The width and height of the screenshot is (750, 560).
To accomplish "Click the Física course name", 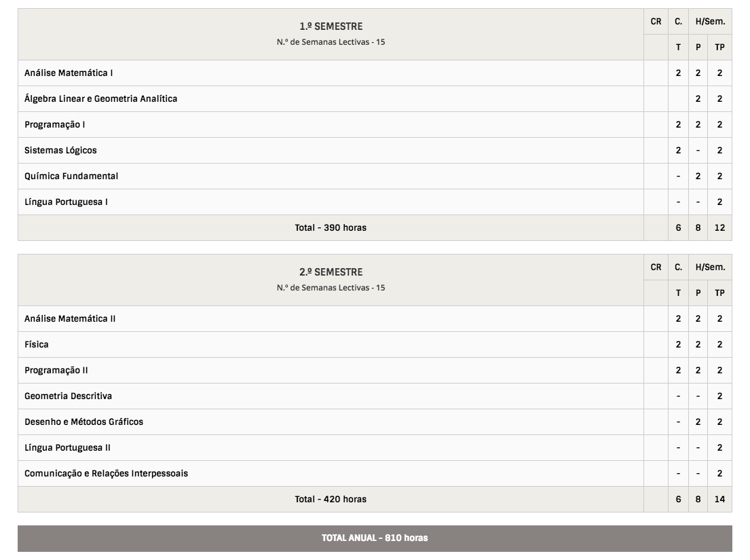I will pos(37,345).
